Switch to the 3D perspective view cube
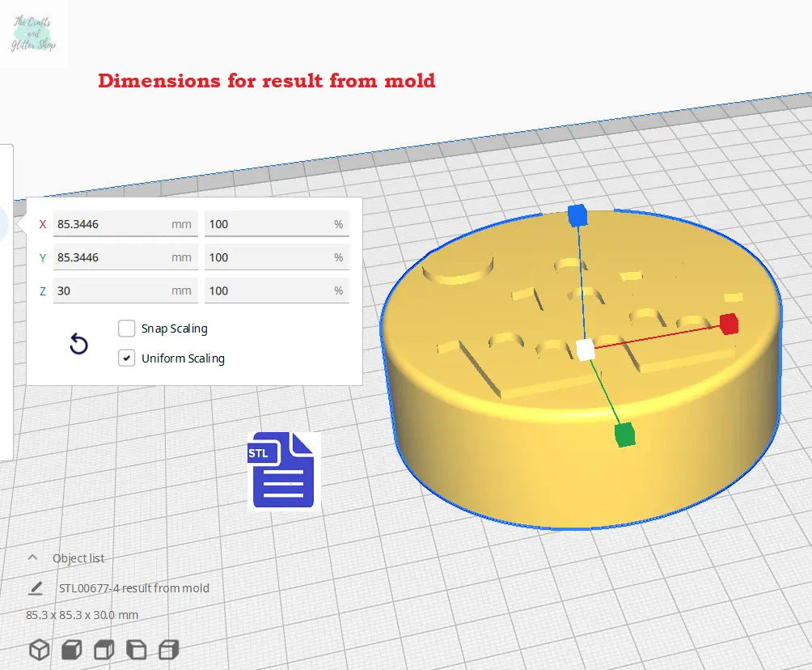The image size is (812, 670). [x=40, y=649]
